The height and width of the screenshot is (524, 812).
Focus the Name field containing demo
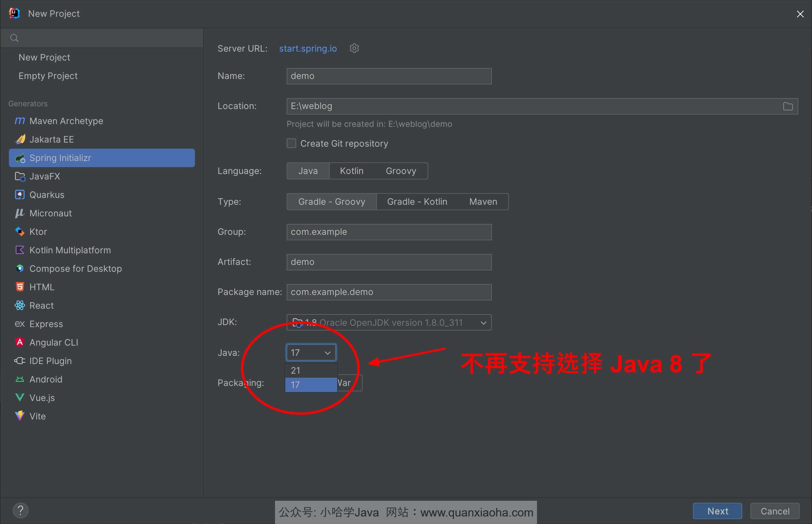pyautogui.click(x=389, y=76)
